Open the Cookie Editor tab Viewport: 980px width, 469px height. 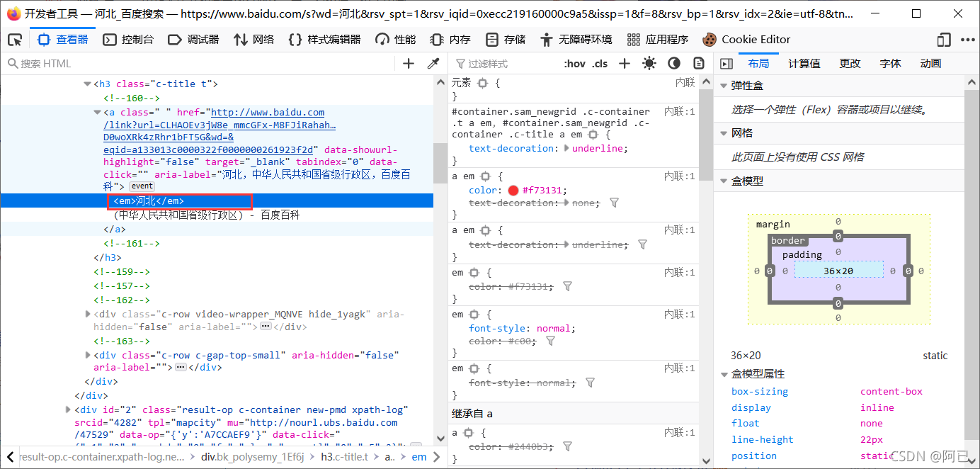[746, 40]
